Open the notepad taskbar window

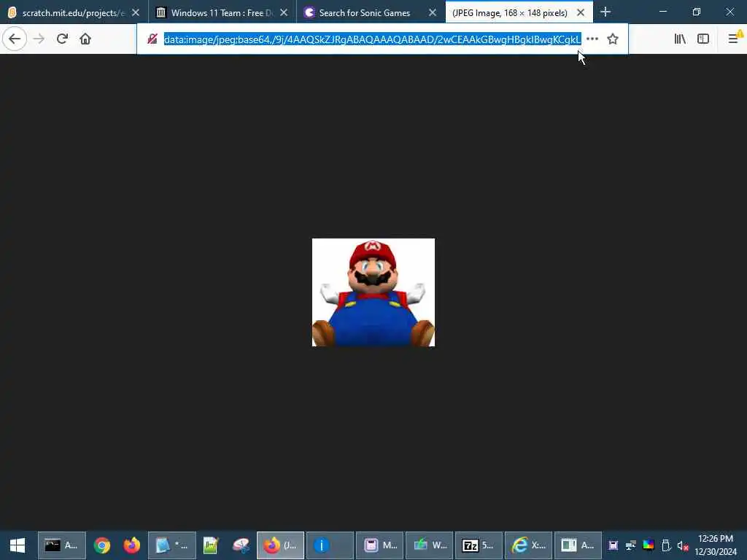coord(172,545)
